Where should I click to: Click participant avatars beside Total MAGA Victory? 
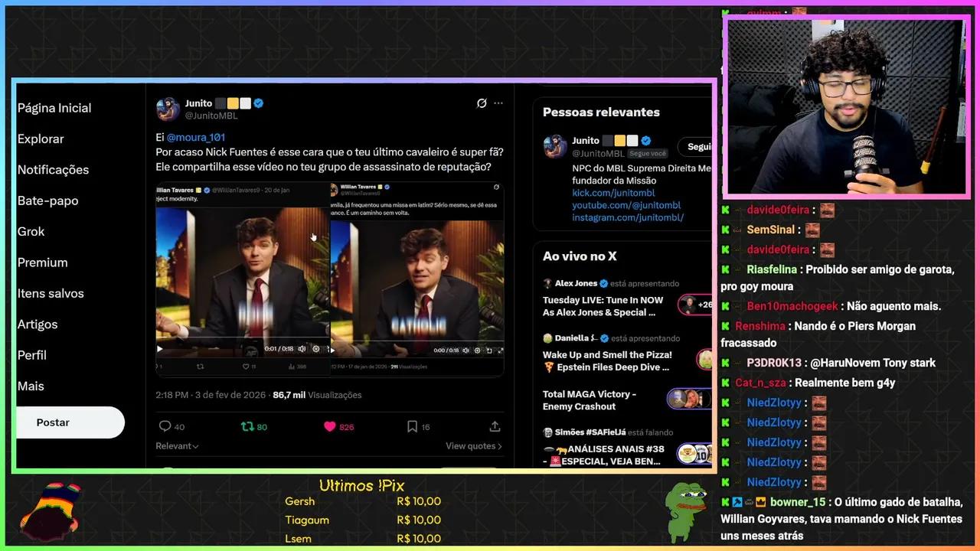coord(689,399)
